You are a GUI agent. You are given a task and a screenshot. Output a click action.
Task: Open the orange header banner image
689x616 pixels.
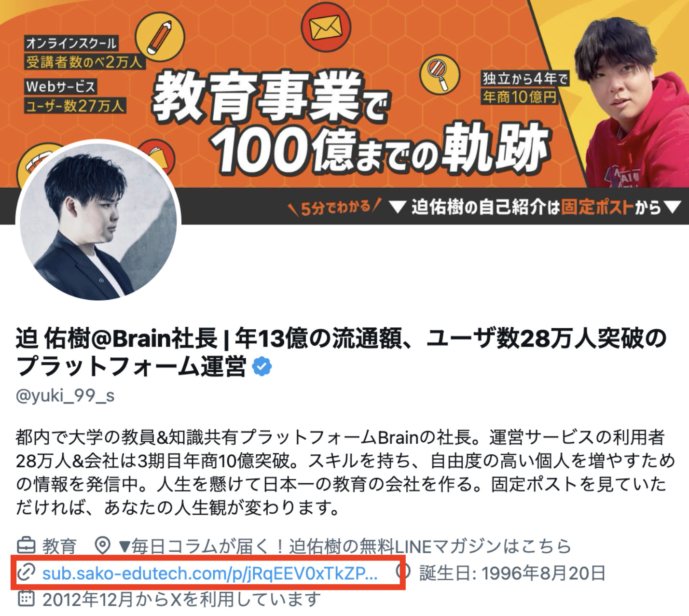[x=344, y=112]
